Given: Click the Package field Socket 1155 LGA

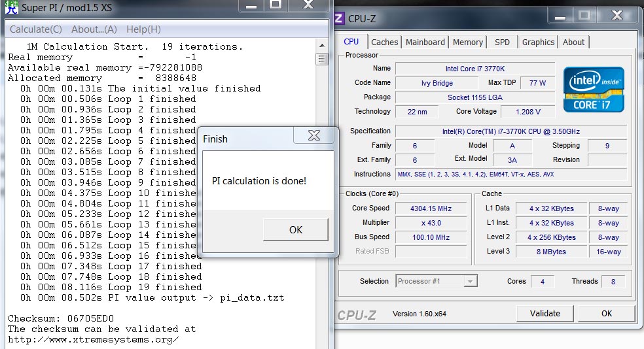Looking at the screenshot, I should [x=475, y=97].
